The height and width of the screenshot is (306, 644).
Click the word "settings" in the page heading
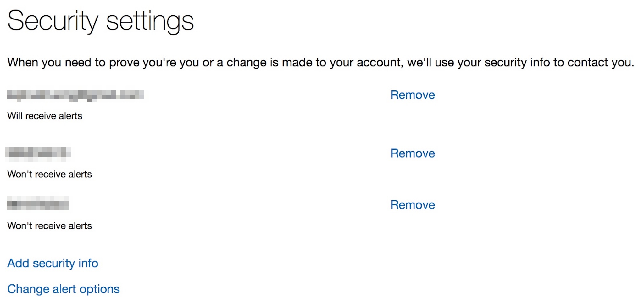(x=150, y=21)
